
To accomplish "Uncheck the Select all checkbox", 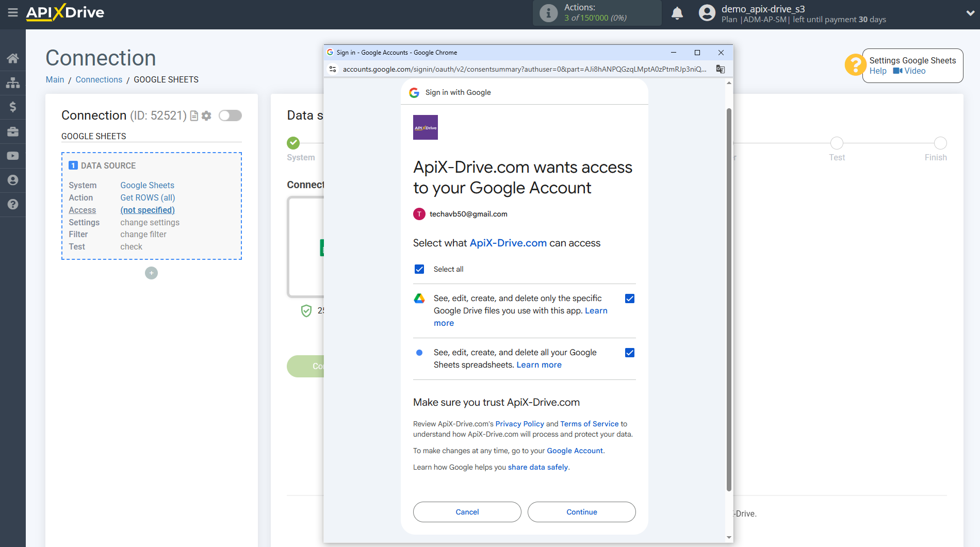I will (419, 269).
